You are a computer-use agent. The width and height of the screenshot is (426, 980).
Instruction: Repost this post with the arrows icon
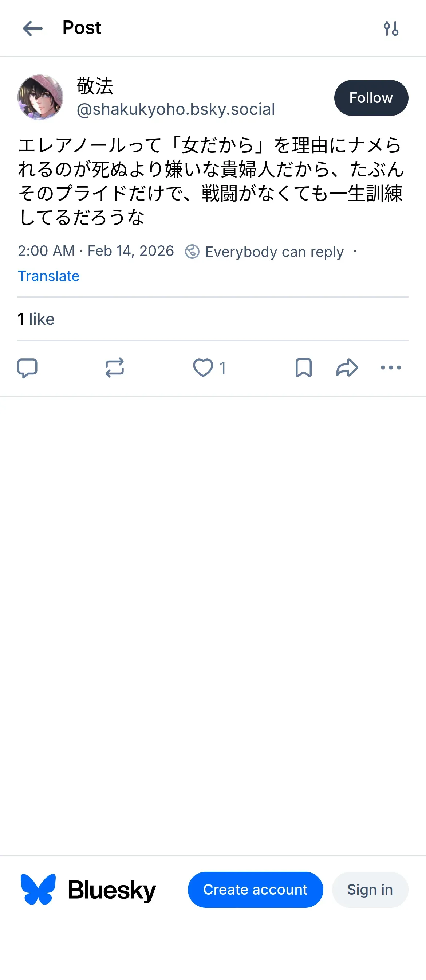tap(114, 368)
